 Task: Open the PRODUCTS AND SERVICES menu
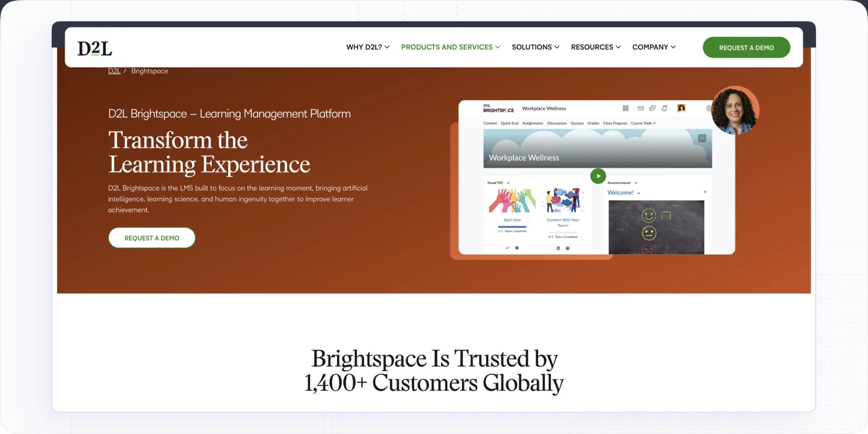click(x=451, y=47)
